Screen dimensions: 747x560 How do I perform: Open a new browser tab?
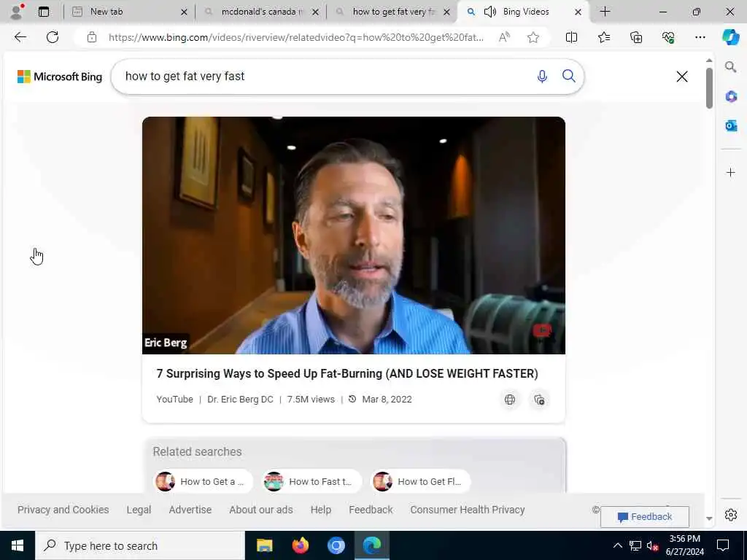605,12
